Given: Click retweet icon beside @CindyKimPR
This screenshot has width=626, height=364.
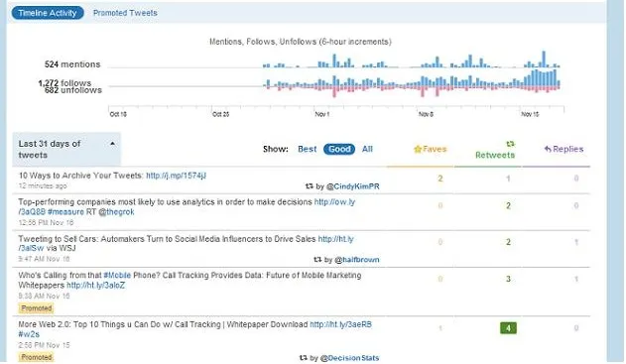Looking at the screenshot, I should 309,186.
